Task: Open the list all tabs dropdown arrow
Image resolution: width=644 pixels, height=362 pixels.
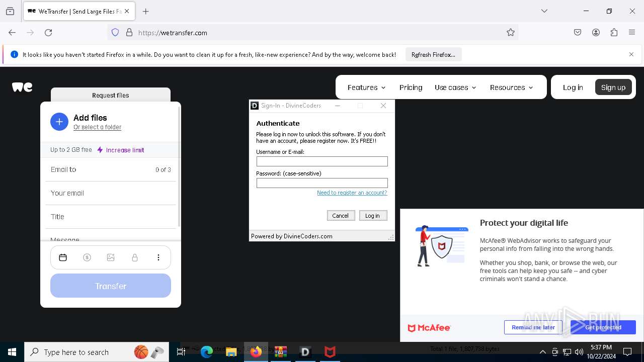Action: [544, 11]
